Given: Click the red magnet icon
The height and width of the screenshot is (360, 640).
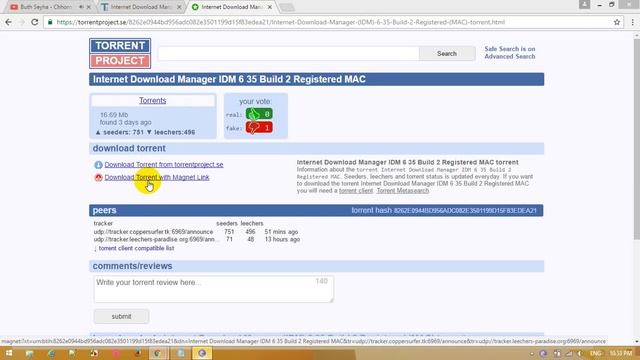Looking at the screenshot, I should coord(98,178).
